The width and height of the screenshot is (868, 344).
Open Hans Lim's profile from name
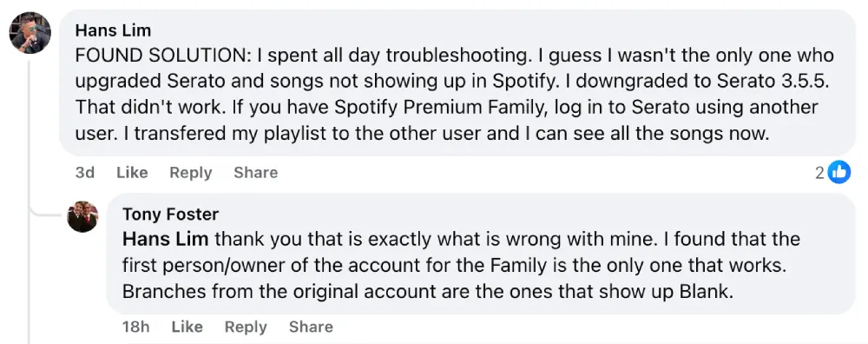113,30
